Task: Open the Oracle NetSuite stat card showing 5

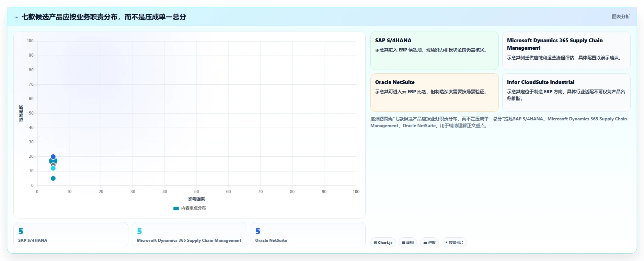Action: click(x=308, y=235)
